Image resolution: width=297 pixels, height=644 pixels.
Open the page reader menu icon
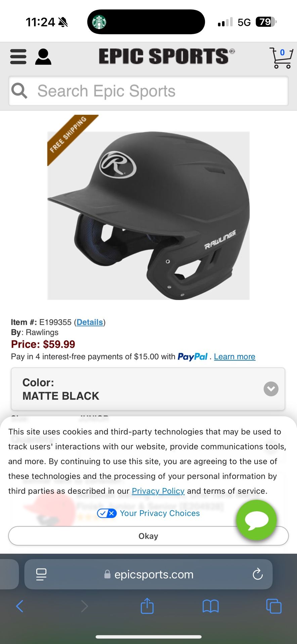click(x=41, y=574)
